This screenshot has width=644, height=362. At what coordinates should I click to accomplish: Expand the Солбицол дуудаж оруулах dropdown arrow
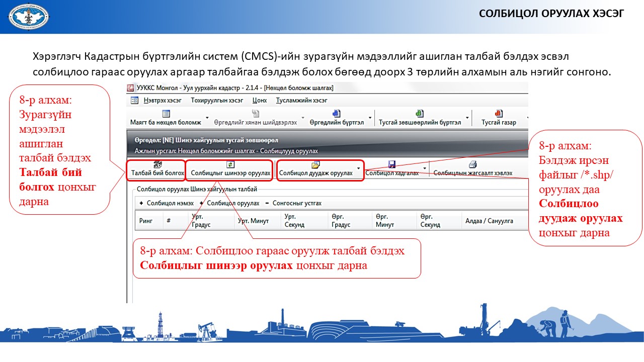(358, 168)
